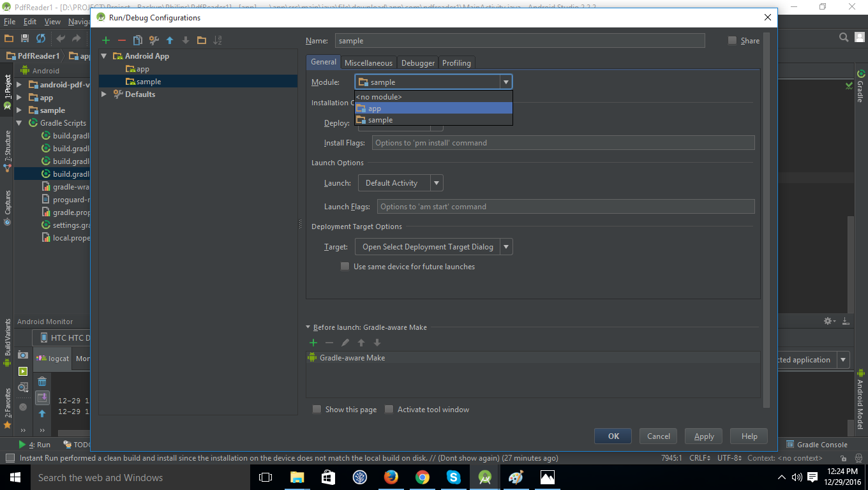Open Chrome from Windows taskbar
Screen dimensions: 868x490
[x=422, y=477]
